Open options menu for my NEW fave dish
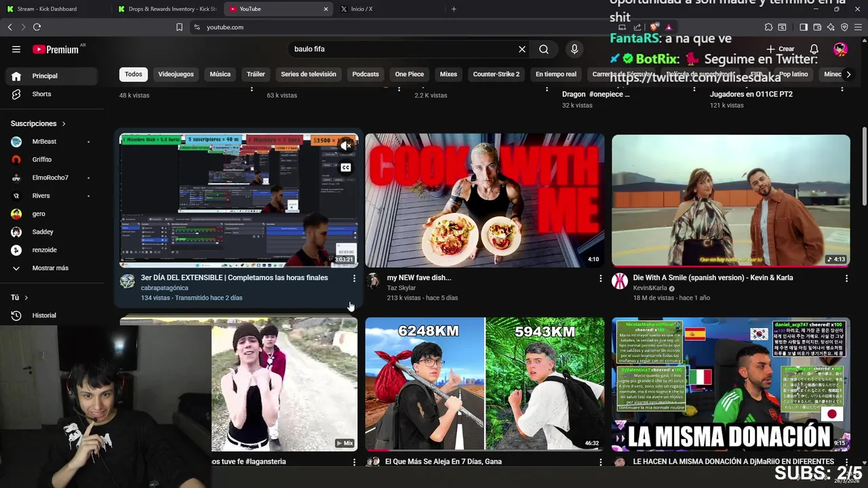Viewport: 868px width, 488px height. 600,278
